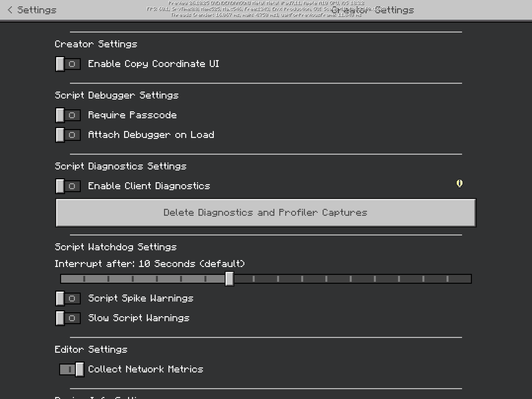The image size is (532, 399).
Task: Turn on Slow Script Warnings switch
Action: (x=68, y=318)
